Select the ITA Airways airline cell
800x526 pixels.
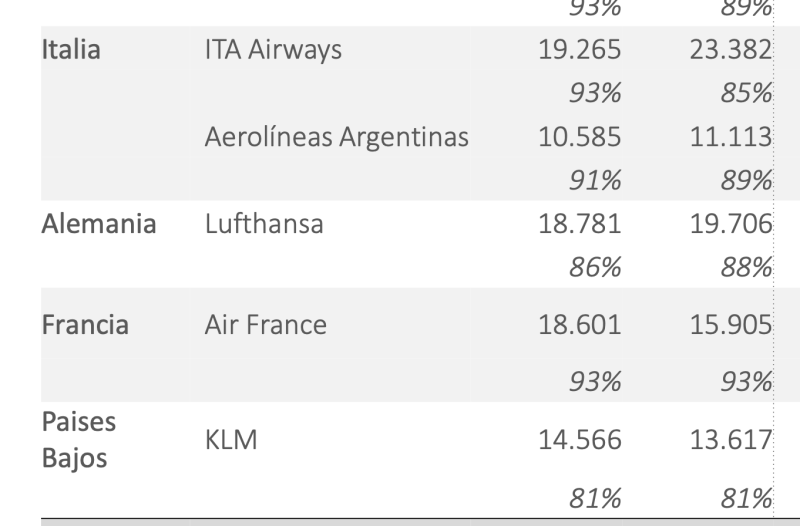point(273,50)
